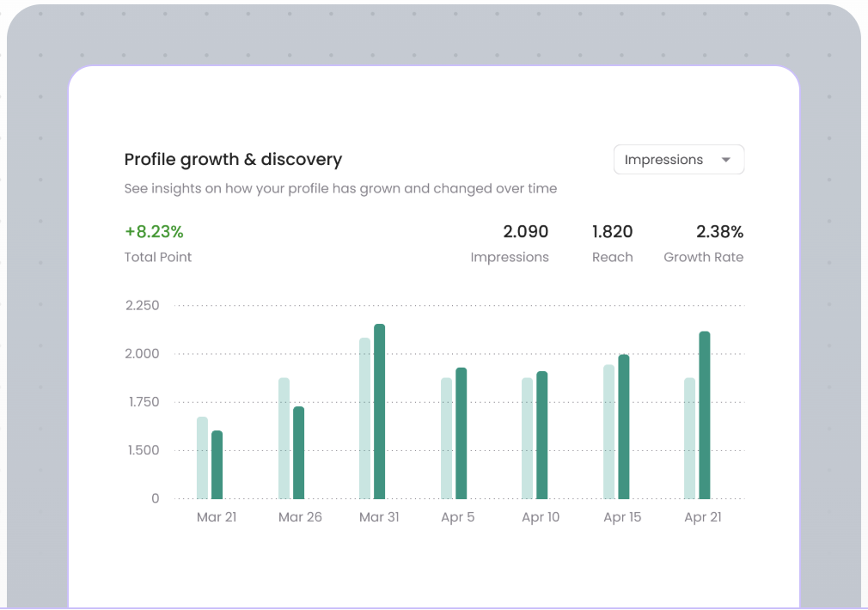Select the tallest dark bar at Mar 31
Screen dimensions: 868x610
click(x=379, y=412)
